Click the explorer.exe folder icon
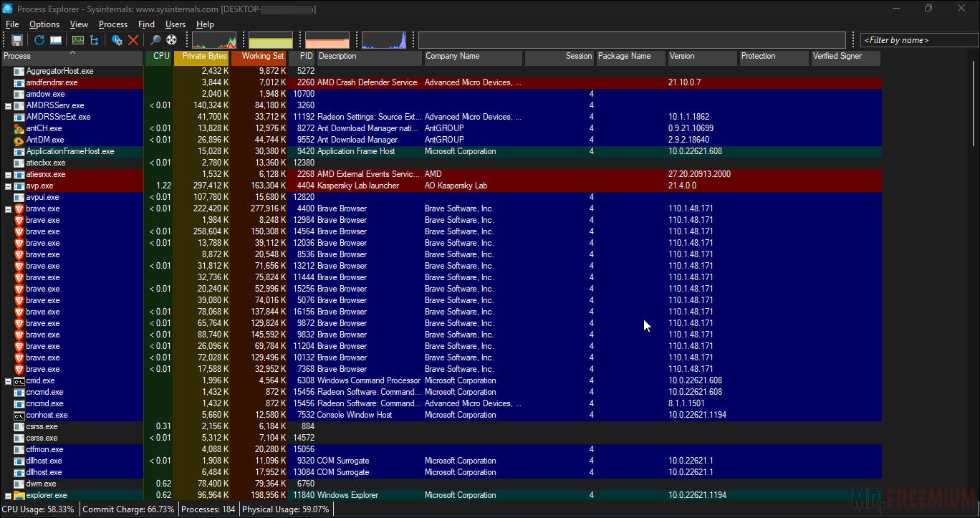The height and width of the screenshot is (518, 980). point(19,495)
